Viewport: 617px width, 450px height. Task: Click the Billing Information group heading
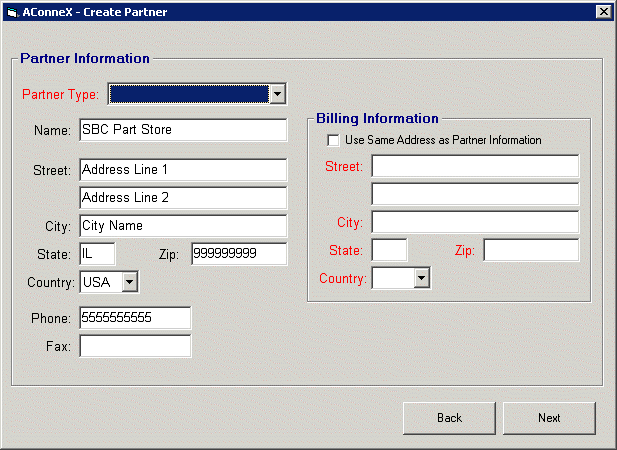[x=377, y=118]
